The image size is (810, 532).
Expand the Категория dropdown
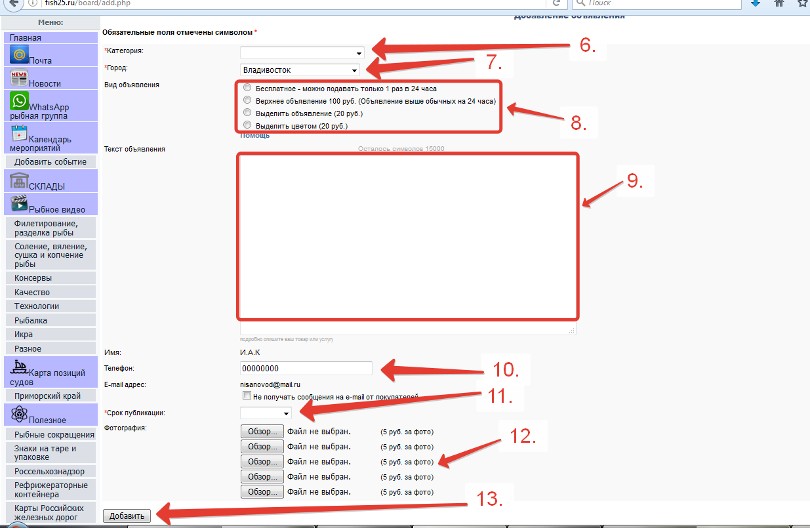pyautogui.click(x=302, y=53)
